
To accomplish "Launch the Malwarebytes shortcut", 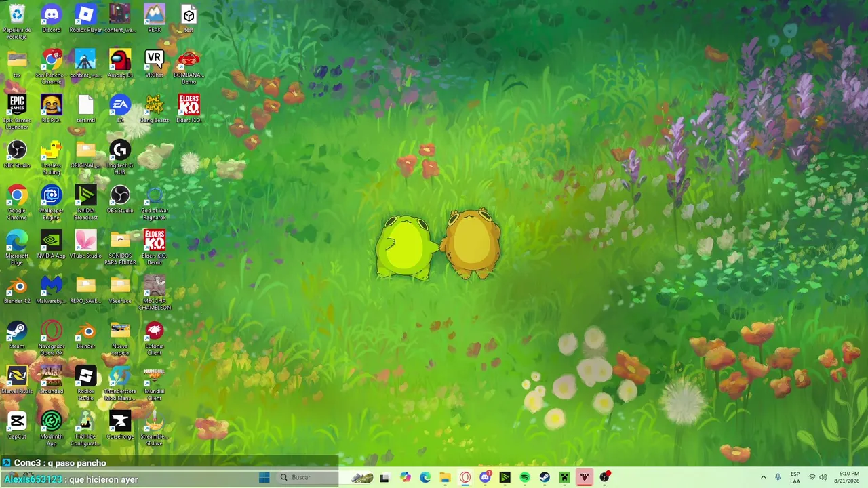I will pyautogui.click(x=52, y=290).
